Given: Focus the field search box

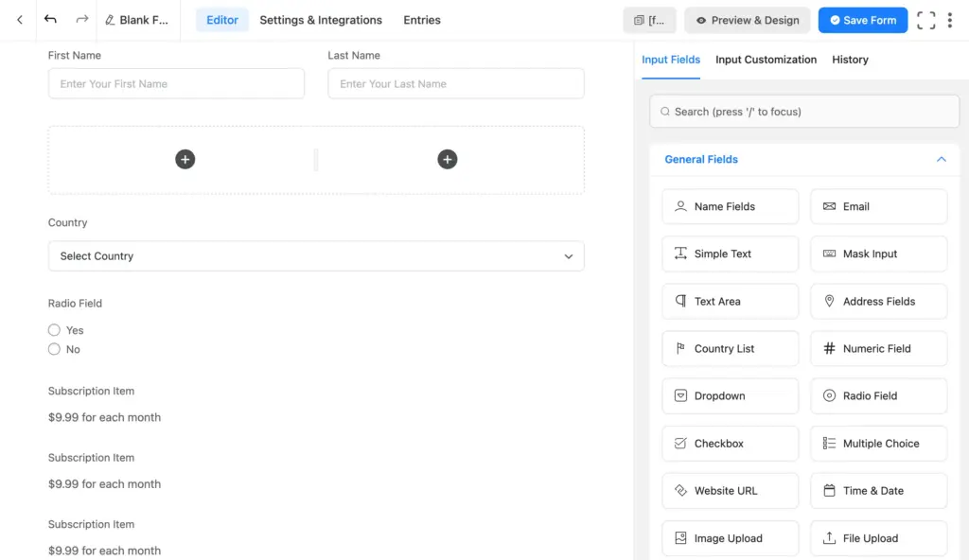Looking at the screenshot, I should pyautogui.click(x=803, y=111).
